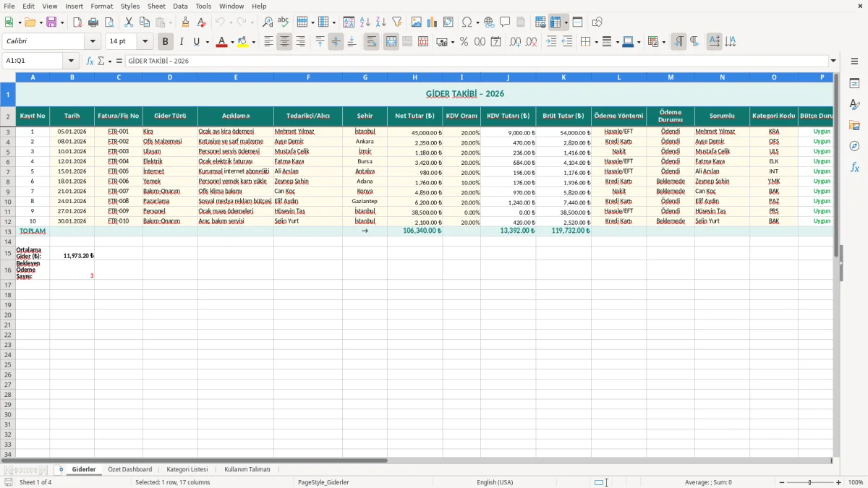The height and width of the screenshot is (488, 868).
Task: Open the sidebar Navigator compass icon
Action: coord(854,146)
